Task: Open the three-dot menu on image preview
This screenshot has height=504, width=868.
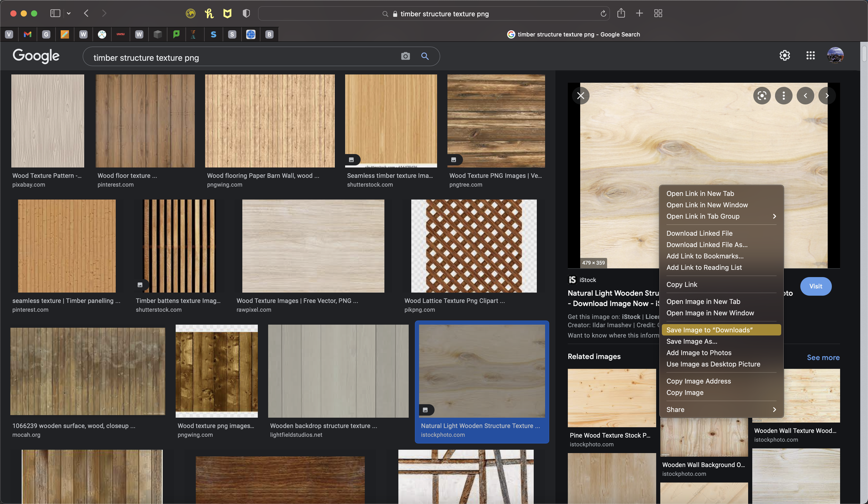Action: tap(783, 96)
